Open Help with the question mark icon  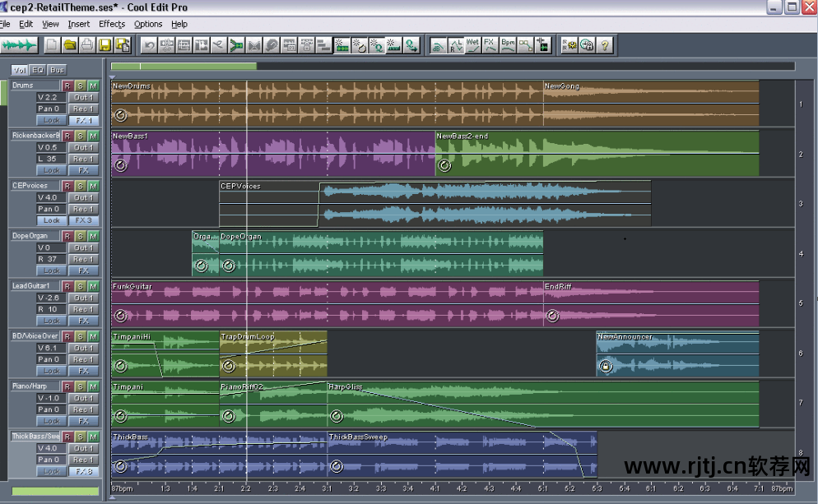pos(605,46)
